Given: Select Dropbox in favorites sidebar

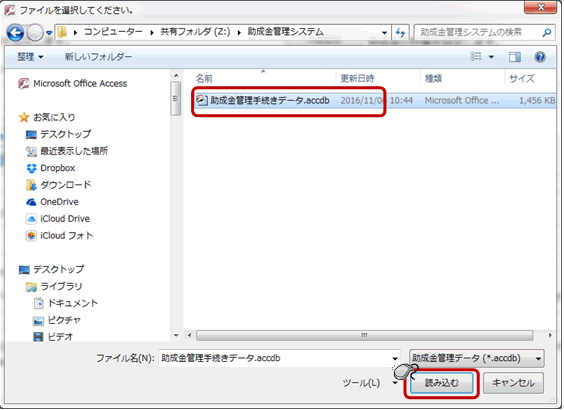Looking at the screenshot, I should [x=57, y=168].
